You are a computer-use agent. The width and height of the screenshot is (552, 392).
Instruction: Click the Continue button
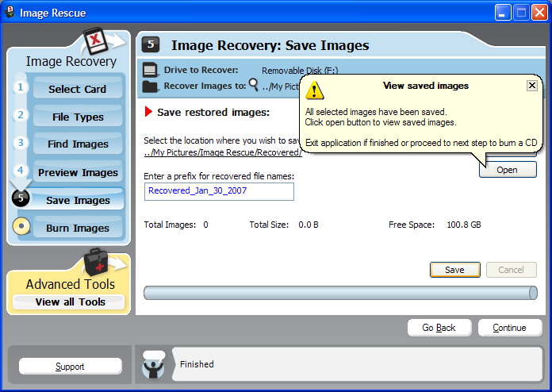(510, 328)
